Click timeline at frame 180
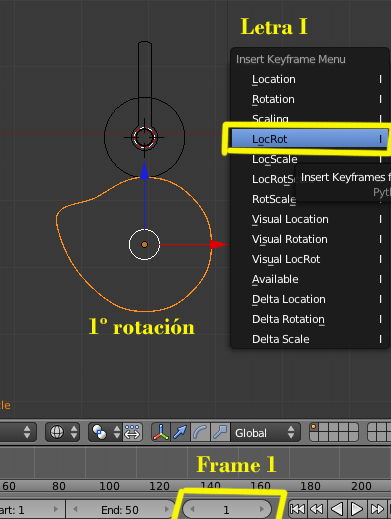The height and width of the screenshot is (519, 391). [310, 486]
